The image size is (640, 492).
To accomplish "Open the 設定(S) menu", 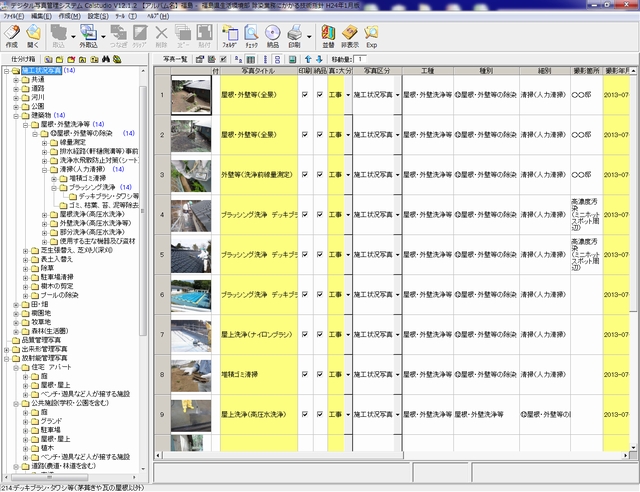I will click(97, 17).
